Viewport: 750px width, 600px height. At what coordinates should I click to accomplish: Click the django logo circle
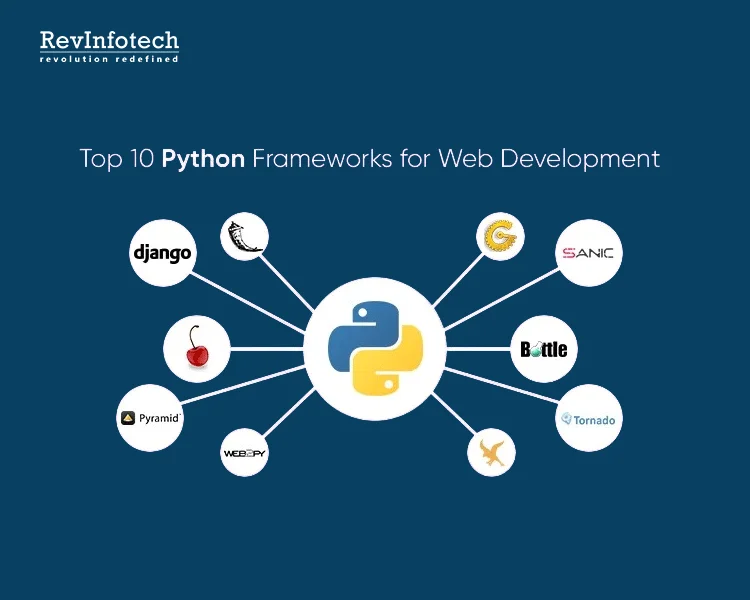point(162,253)
